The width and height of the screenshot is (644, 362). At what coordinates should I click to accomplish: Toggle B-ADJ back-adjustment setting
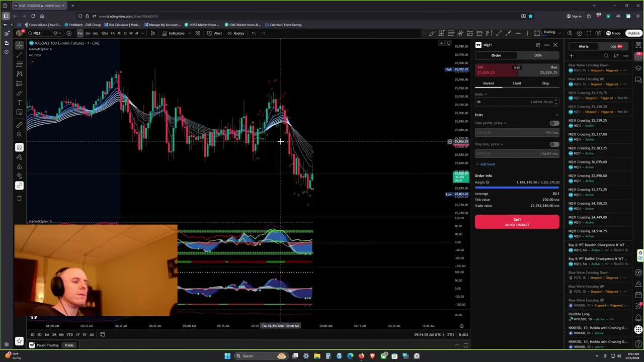463,335
